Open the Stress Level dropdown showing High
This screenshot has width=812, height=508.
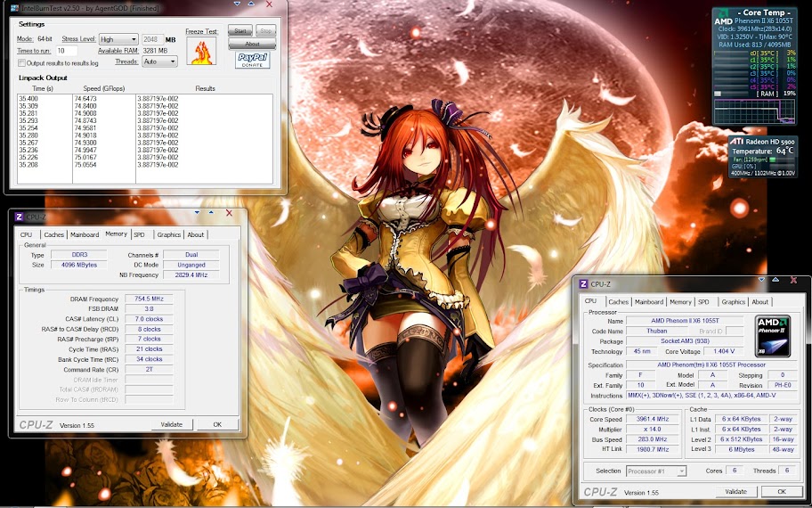pyautogui.click(x=118, y=39)
